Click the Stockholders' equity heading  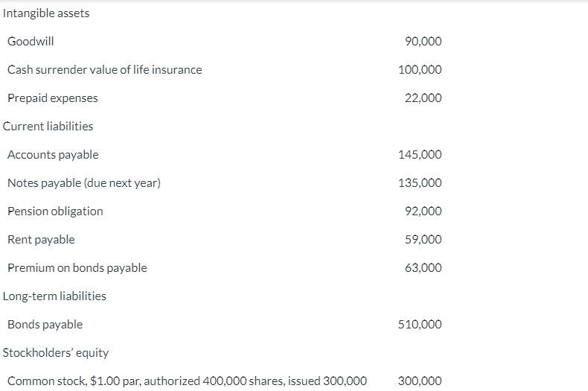coord(56,352)
